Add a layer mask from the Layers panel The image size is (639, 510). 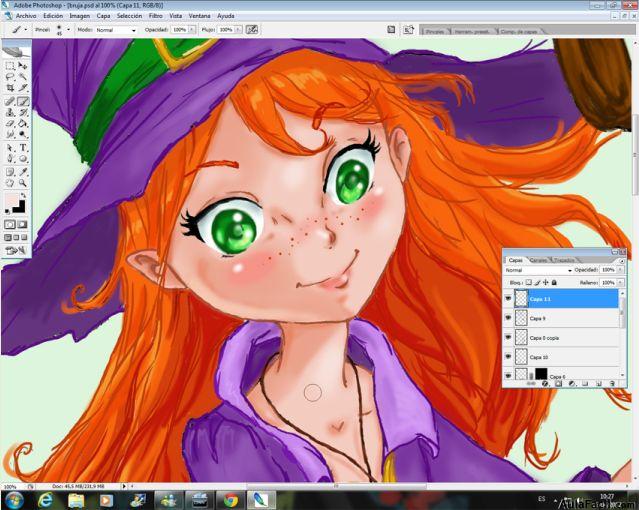tap(558, 384)
